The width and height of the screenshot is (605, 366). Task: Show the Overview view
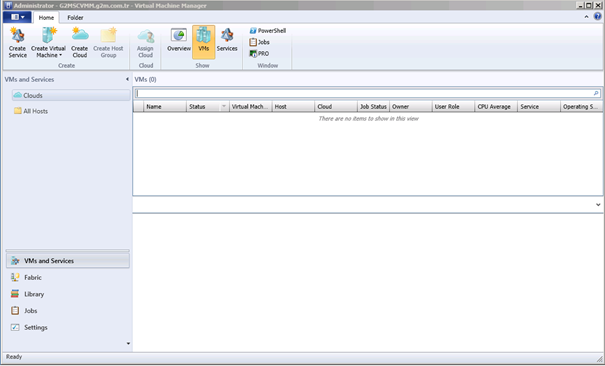click(x=179, y=39)
